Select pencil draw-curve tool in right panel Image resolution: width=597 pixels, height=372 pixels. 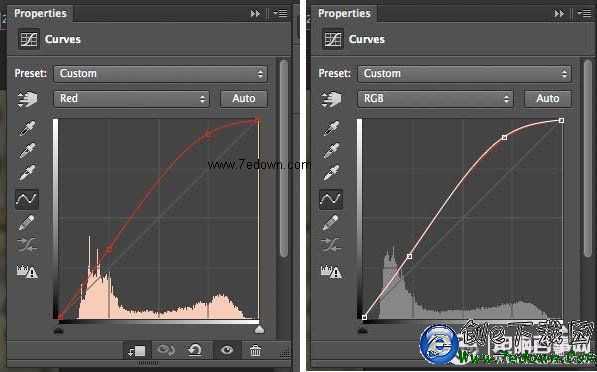[330, 223]
